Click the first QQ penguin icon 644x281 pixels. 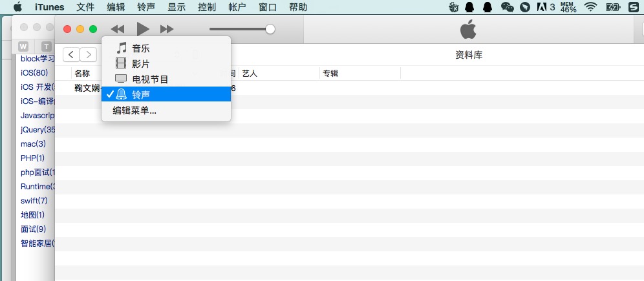tap(469, 7)
